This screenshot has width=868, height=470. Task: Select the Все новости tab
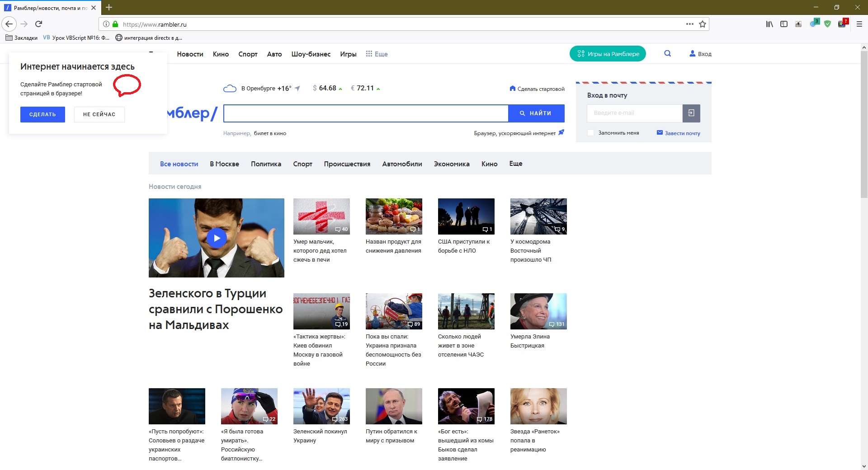(x=179, y=164)
